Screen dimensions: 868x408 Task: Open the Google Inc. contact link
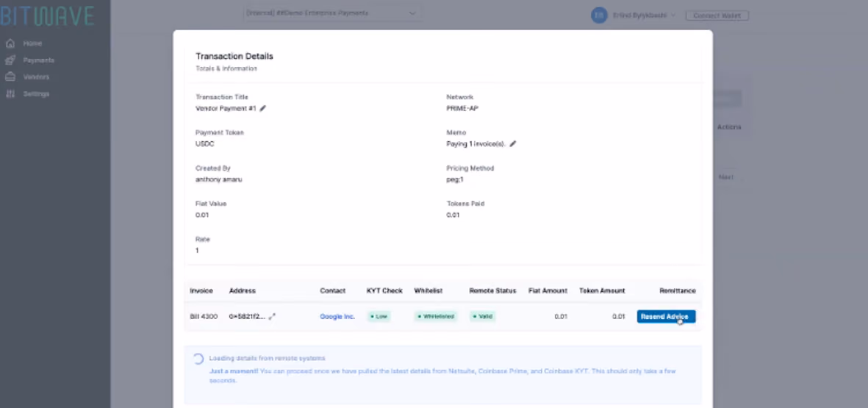pyautogui.click(x=337, y=317)
